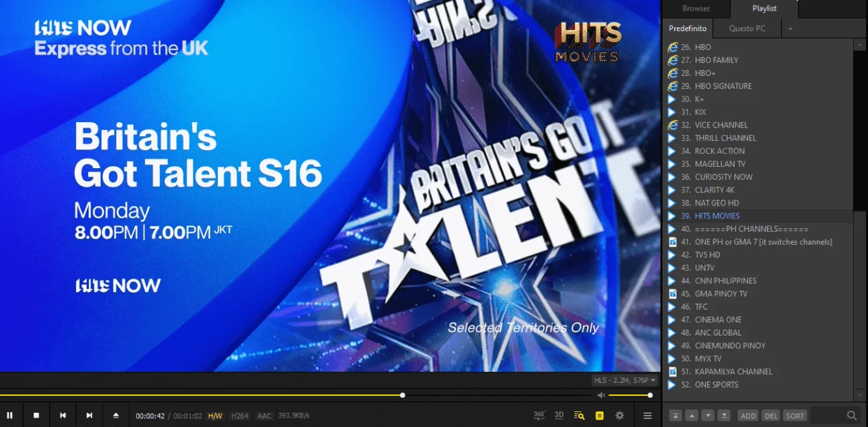Toggle the yellow playlist panel icon
The height and width of the screenshot is (427, 868).
599,415
